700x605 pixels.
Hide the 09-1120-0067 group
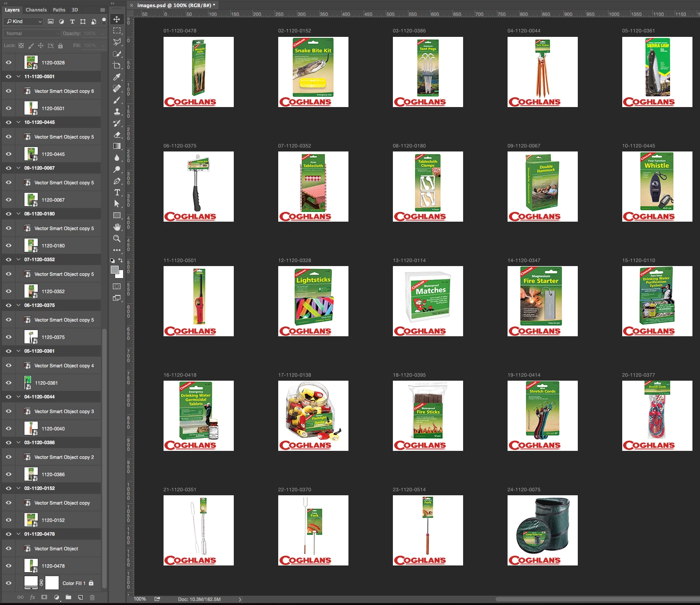8,168
